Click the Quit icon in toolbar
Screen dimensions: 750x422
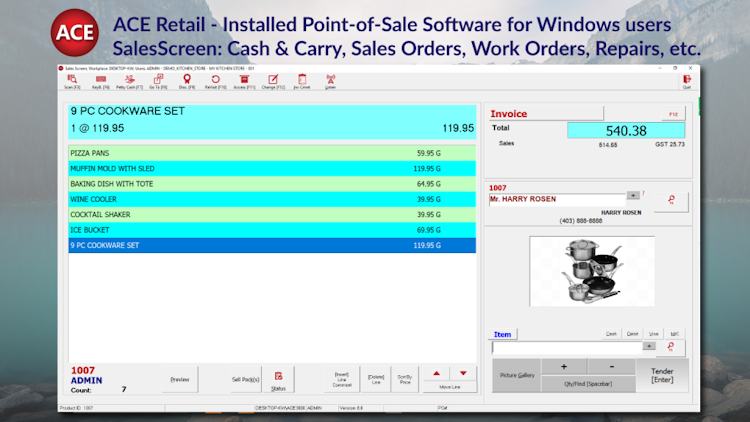tap(687, 82)
